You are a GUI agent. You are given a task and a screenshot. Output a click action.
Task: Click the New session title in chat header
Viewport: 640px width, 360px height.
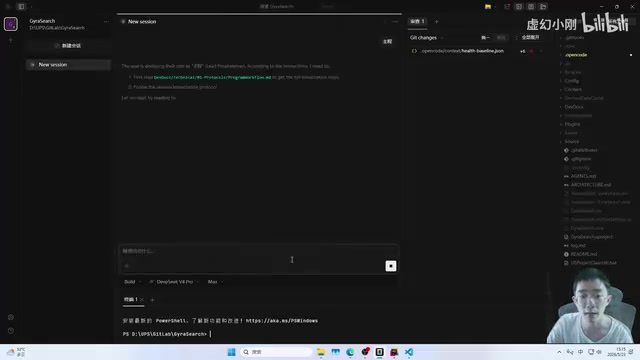pyautogui.click(x=142, y=22)
